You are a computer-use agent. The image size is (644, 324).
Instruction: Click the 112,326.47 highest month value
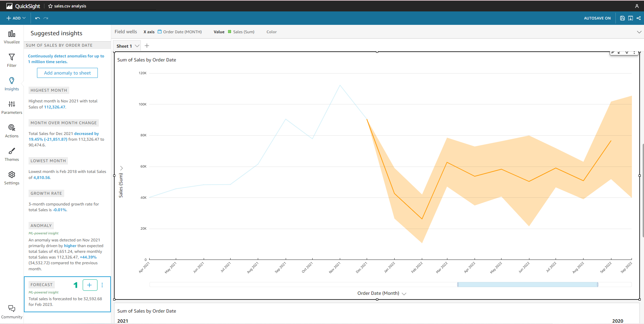[54, 107]
